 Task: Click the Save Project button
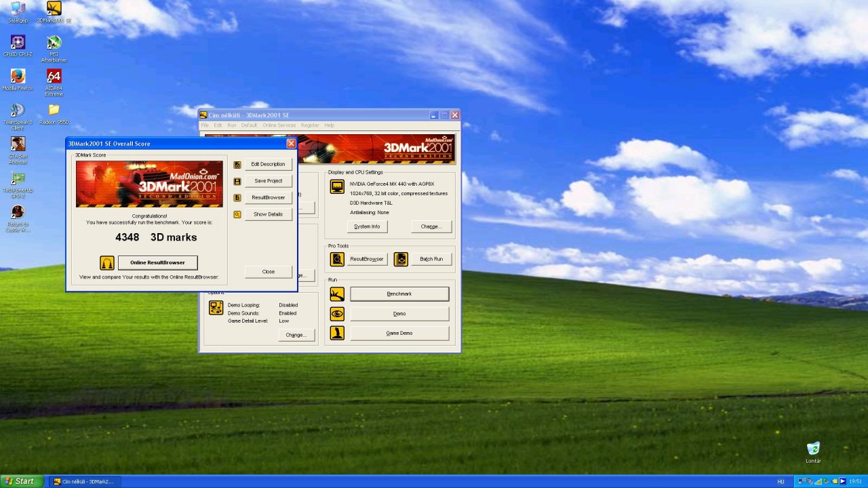(268, 181)
